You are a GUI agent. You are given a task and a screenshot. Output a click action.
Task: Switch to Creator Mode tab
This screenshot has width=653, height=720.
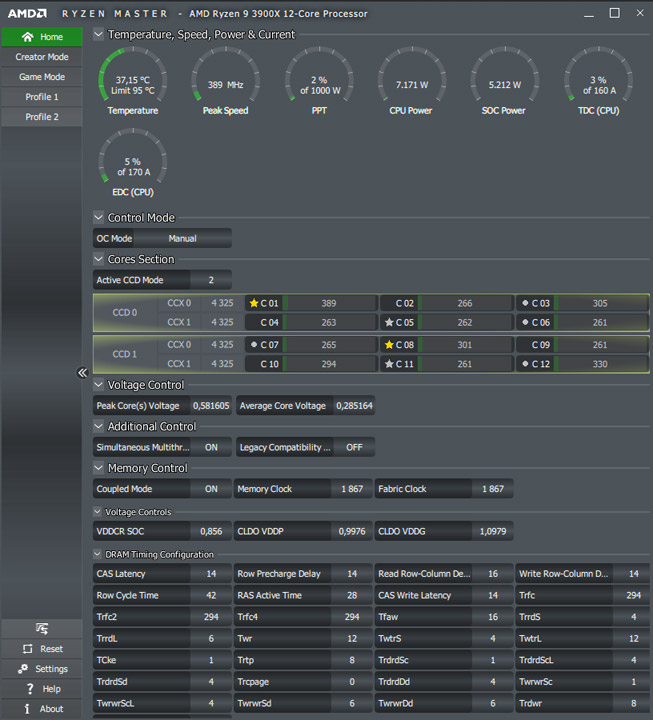(42, 57)
